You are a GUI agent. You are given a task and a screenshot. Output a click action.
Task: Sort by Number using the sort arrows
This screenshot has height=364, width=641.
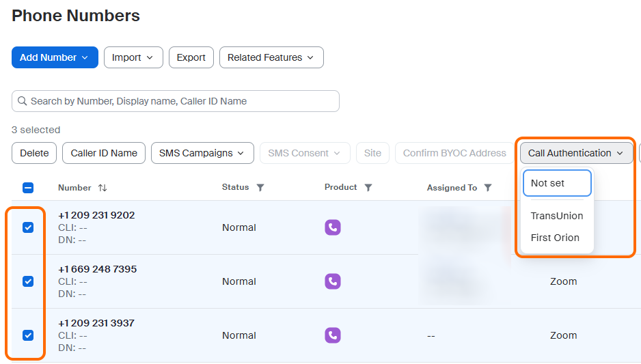(x=103, y=188)
